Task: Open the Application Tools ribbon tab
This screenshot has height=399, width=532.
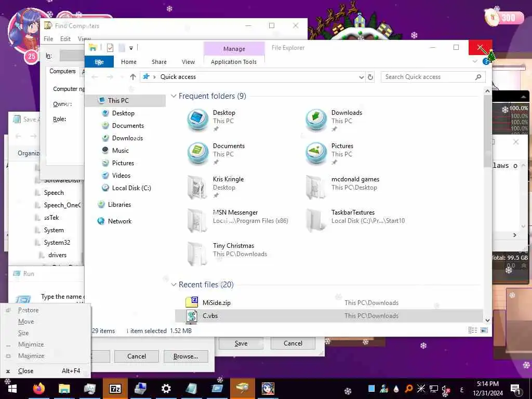Action: [x=234, y=62]
